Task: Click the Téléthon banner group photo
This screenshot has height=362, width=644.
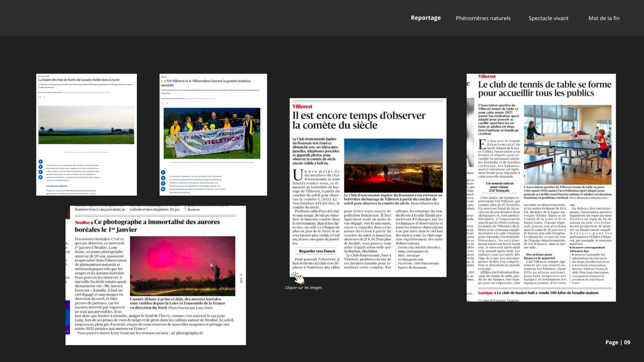Action: tap(212, 133)
